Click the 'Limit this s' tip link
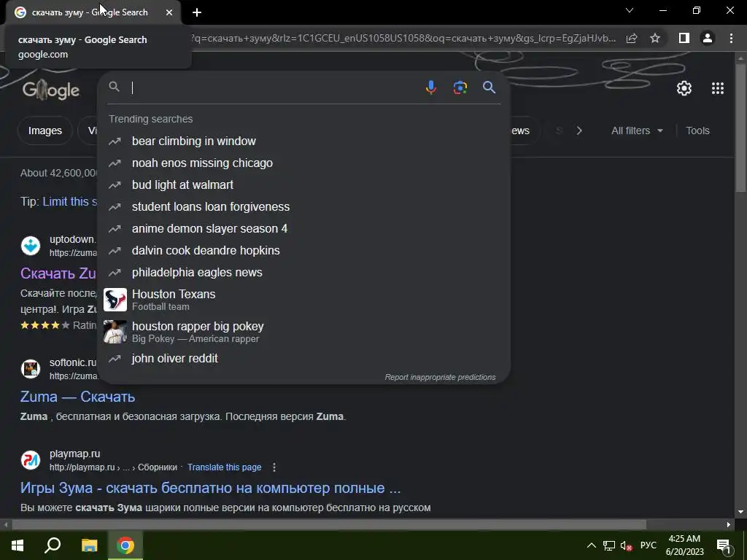747x560 pixels. 69,201
